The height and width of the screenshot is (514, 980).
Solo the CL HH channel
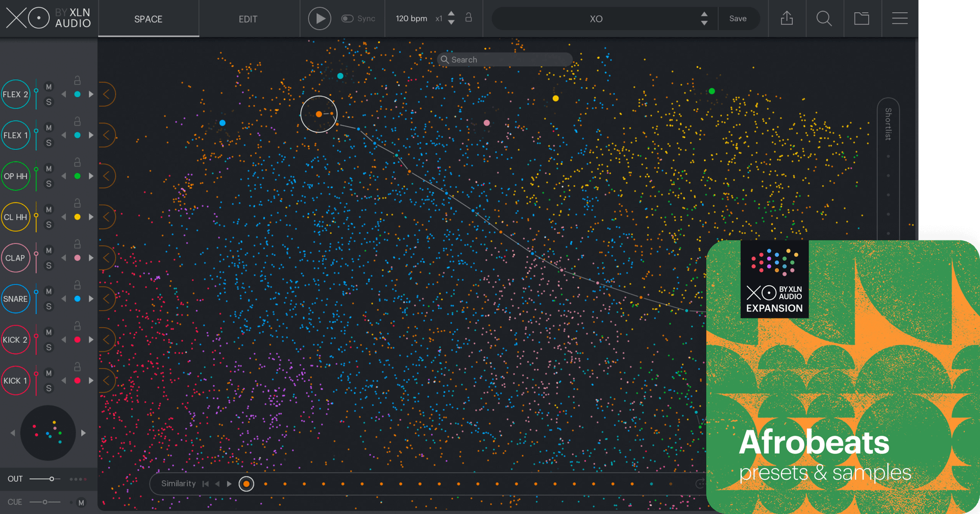[49, 225]
